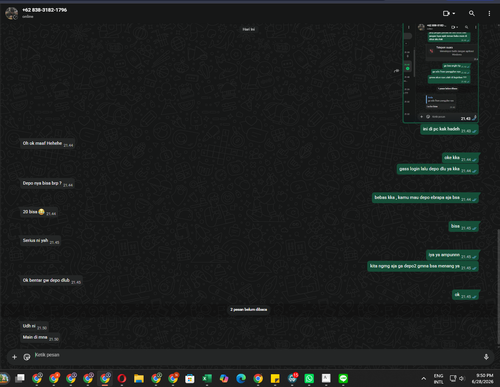This screenshot has height=387, width=500.
Task: Open WhatsApp from the taskbar
Action: (309, 378)
